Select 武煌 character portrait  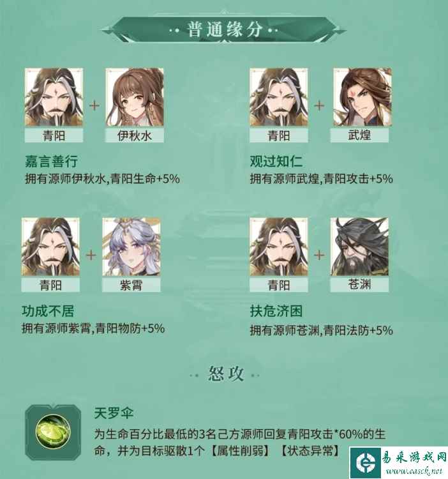(x=362, y=97)
